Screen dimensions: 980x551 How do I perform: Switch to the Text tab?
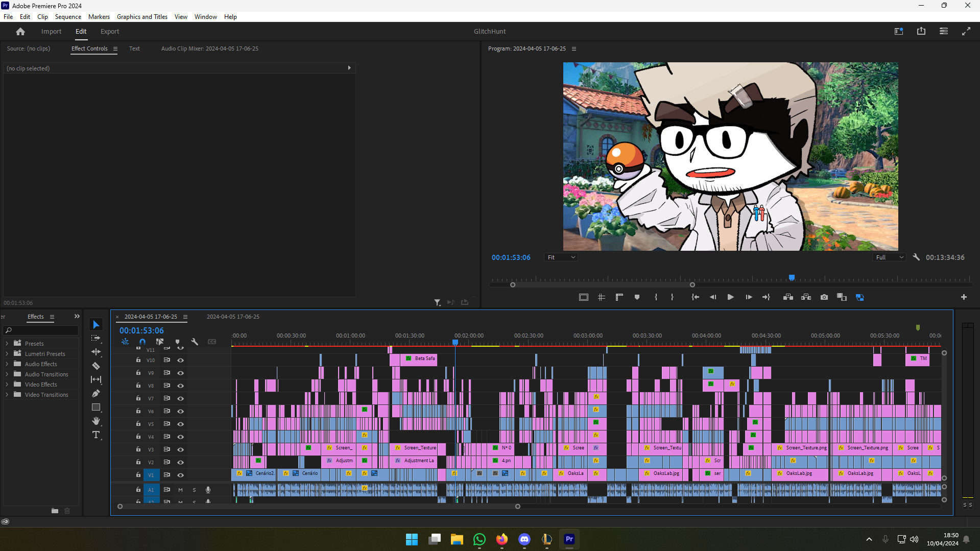click(x=134, y=49)
